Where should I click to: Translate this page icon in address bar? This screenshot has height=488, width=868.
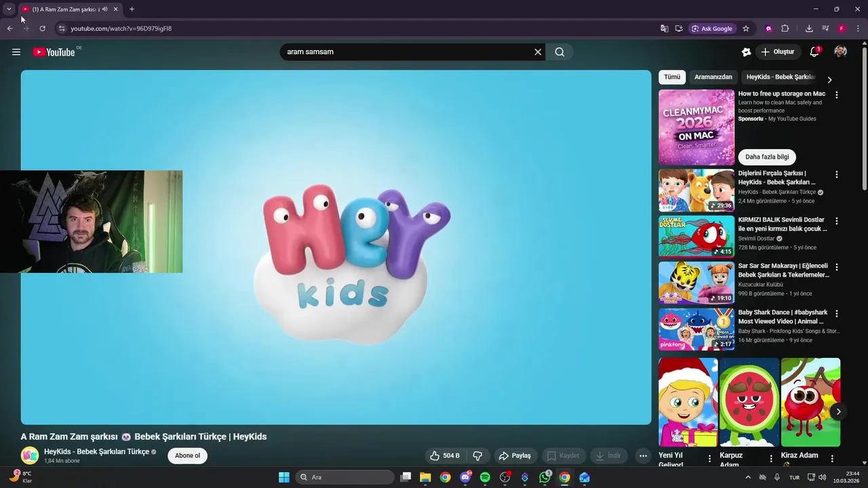[665, 28]
